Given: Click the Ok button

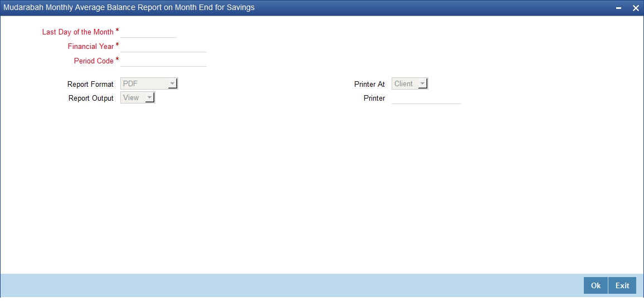Looking at the screenshot, I should (596, 285).
